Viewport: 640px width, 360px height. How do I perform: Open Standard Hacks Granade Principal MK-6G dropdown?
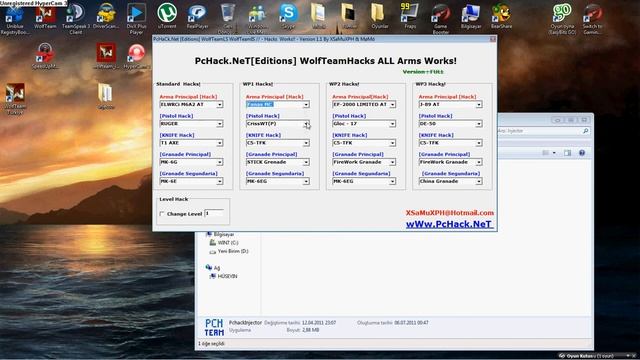click(220, 162)
